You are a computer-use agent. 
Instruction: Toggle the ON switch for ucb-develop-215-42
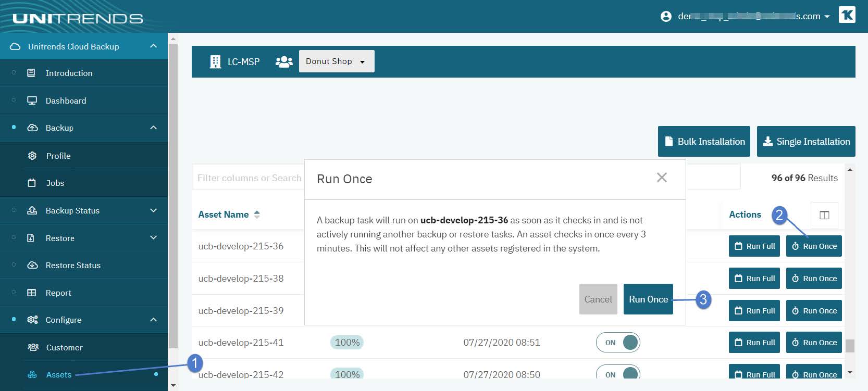coord(618,373)
